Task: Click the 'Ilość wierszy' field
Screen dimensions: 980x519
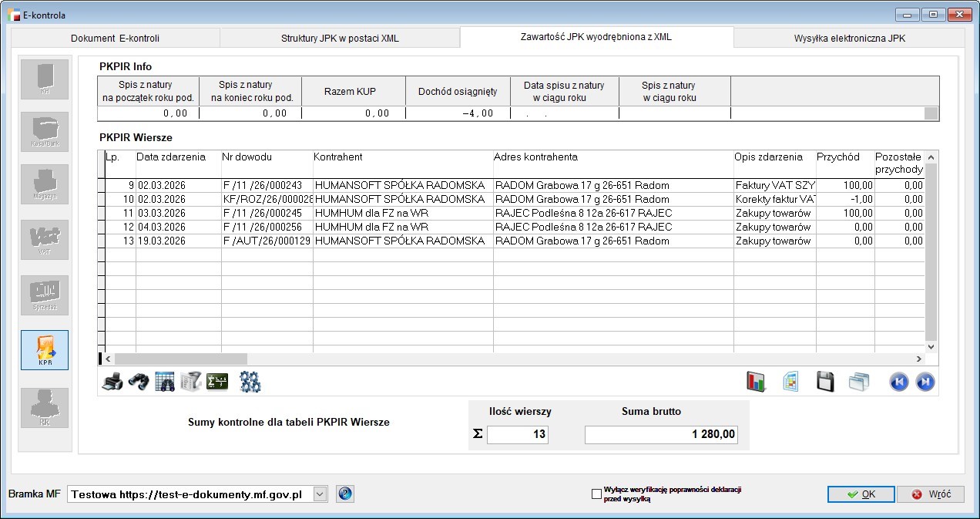Action: click(517, 435)
